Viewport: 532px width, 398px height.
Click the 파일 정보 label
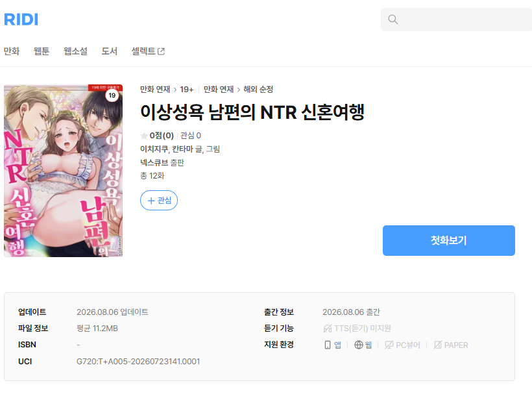tap(33, 329)
